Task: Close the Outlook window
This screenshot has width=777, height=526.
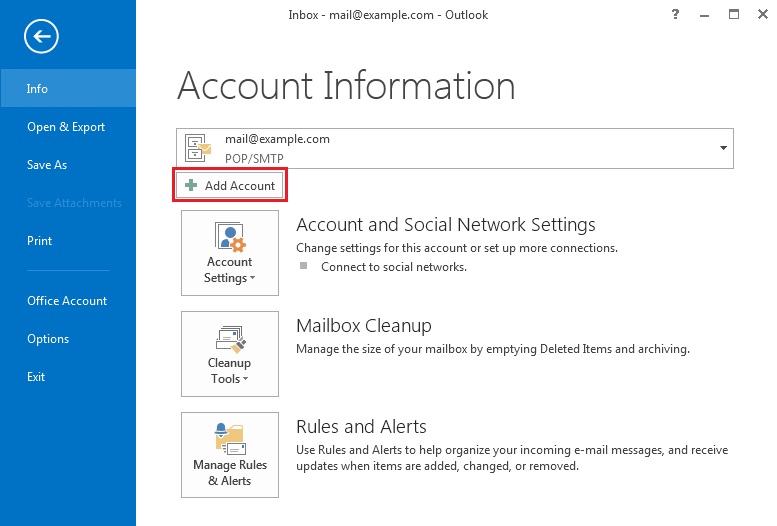Action: [x=763, y=14]
